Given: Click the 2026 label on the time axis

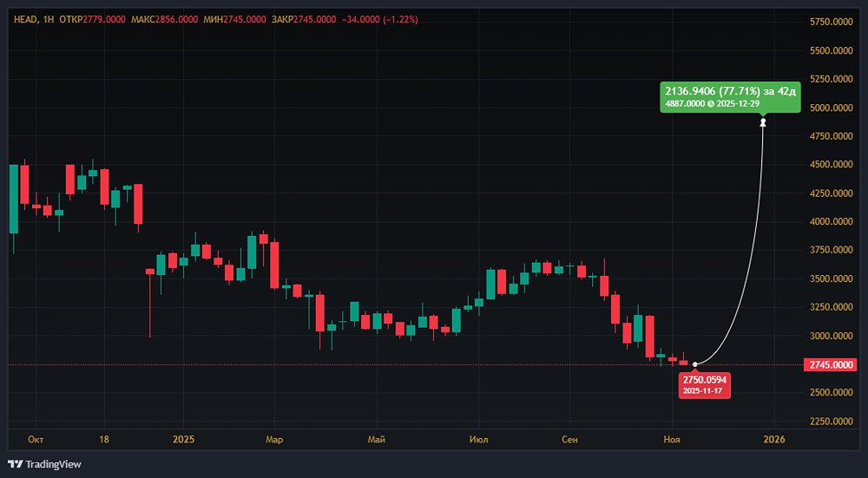Looking at the screenshot, I should tap(774, 440).
